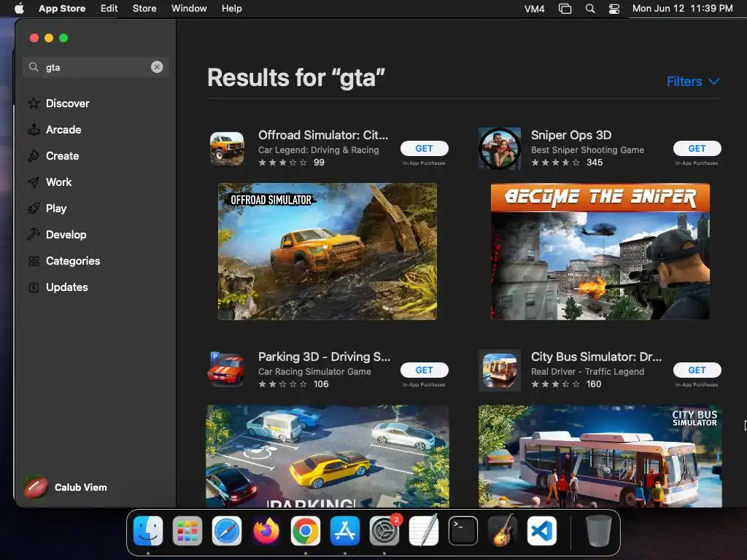Screen dimensions: 747x560
Task: Click the magnifier icon in search field
Action: pos(34,67)
